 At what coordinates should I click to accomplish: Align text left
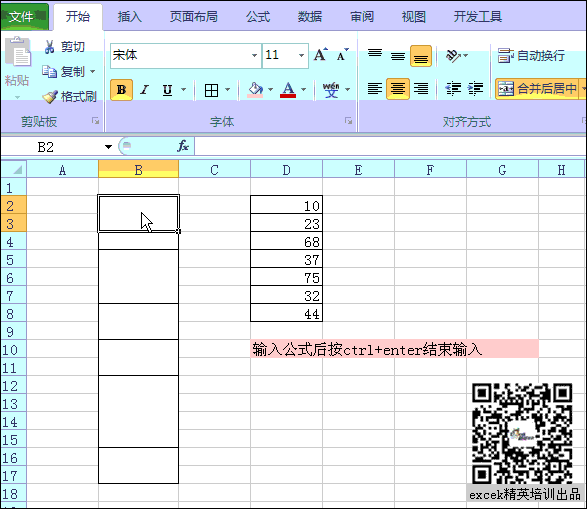375,89
